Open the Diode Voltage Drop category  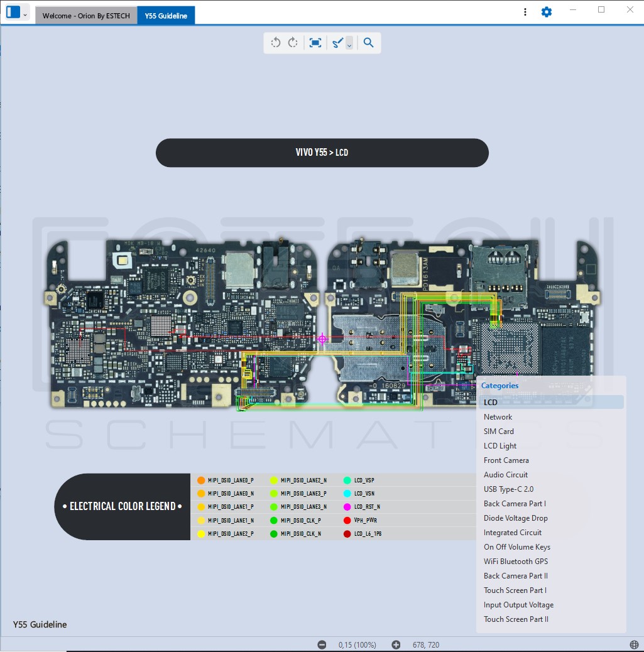point(551,518)
